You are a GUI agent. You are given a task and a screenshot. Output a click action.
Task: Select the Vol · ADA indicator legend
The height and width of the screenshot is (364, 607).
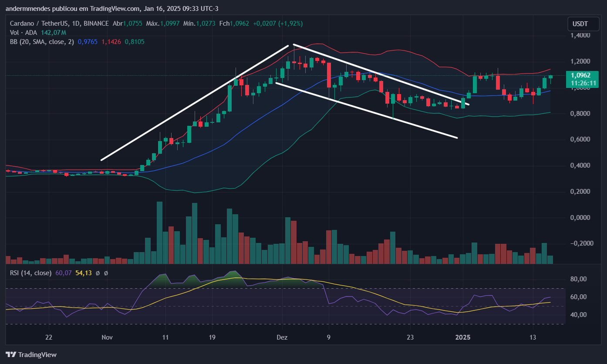click(24, 32)
